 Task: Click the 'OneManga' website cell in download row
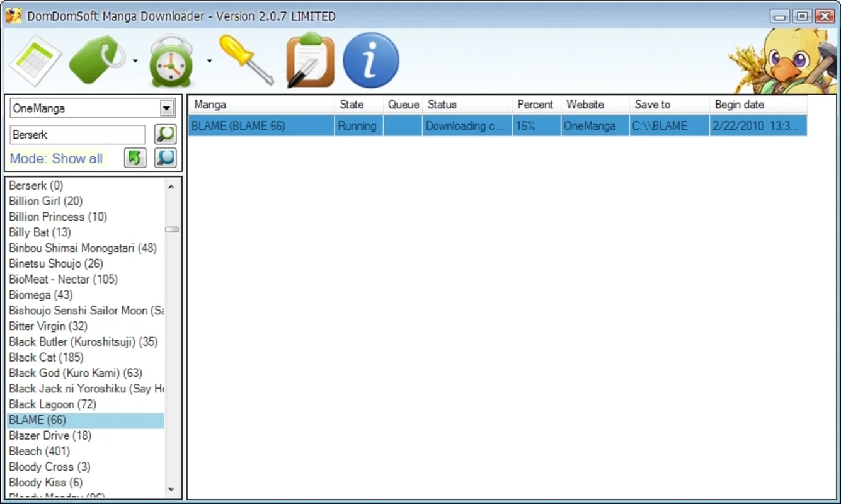pyautogui.click(x=595, y=126)
